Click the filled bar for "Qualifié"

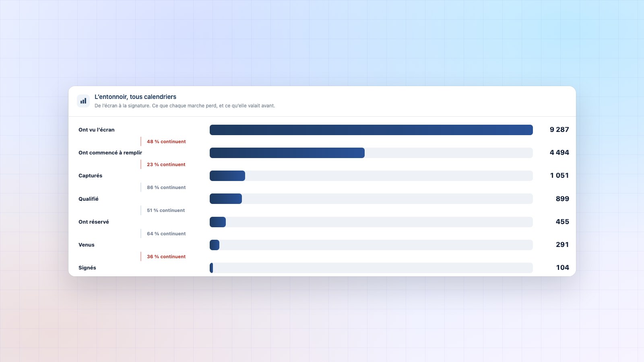coord(226,199)
